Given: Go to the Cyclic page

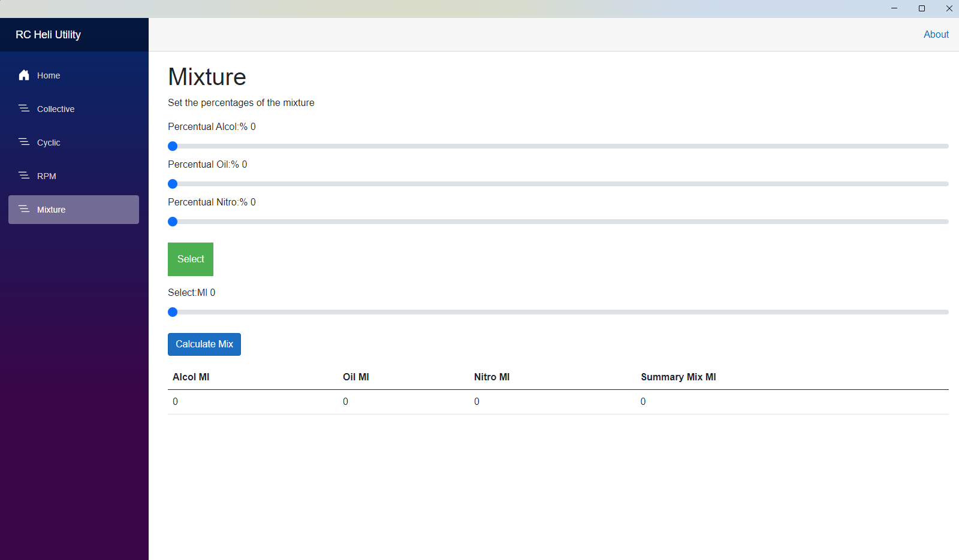Looking at the screenshot, I should [x=49, y=143].
